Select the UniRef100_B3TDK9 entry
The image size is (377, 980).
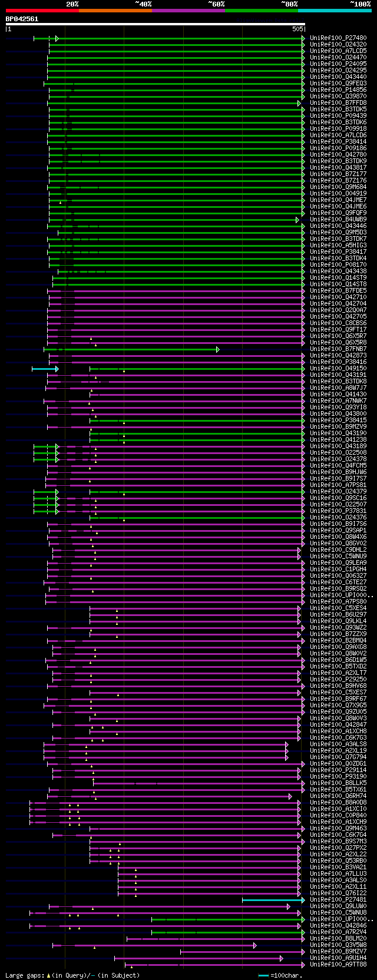coord(338,161)
